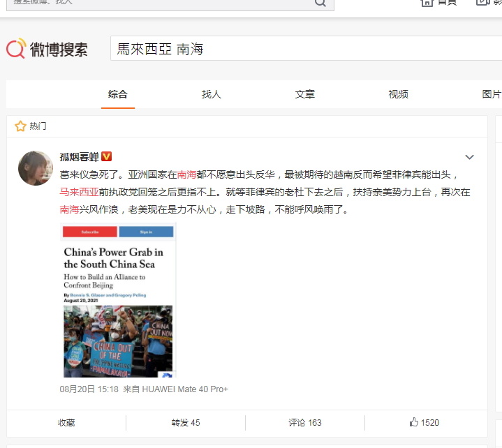Switch to the 综合 tab
502x448 pixels.
pyautogui.click(x=118, y=94)
